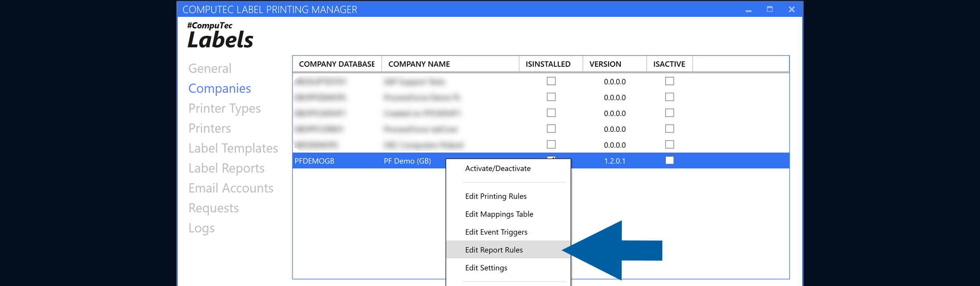
Task: Open Email Accounts section
Action: click(231, 188)
